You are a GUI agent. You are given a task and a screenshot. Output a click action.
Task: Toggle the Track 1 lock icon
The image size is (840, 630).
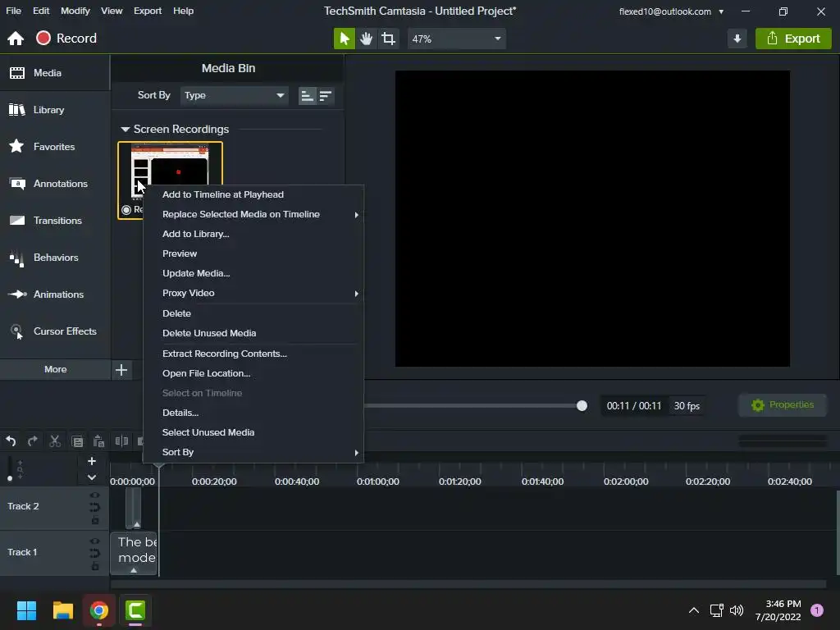pos(95,566)
